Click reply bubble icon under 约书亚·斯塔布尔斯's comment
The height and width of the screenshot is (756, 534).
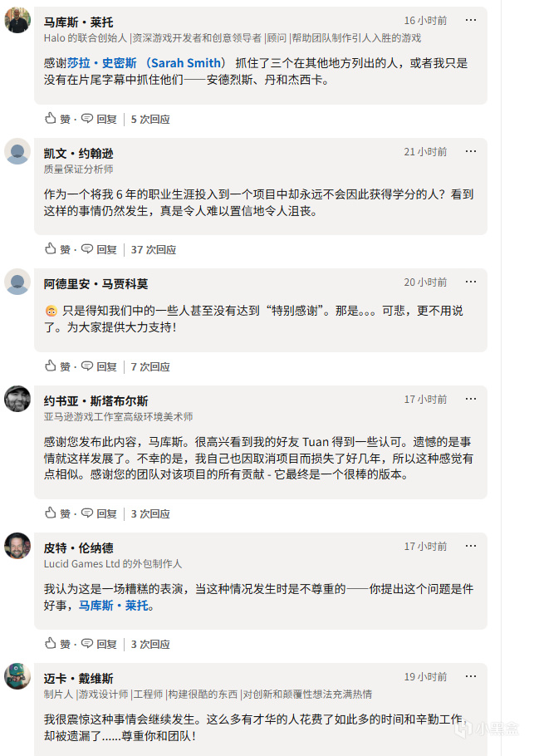coord(87,513)
